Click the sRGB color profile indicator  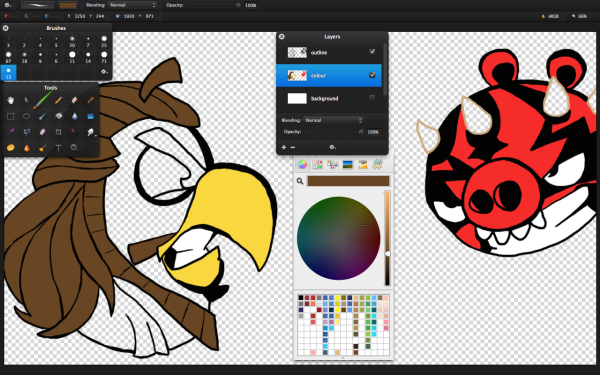550,16
